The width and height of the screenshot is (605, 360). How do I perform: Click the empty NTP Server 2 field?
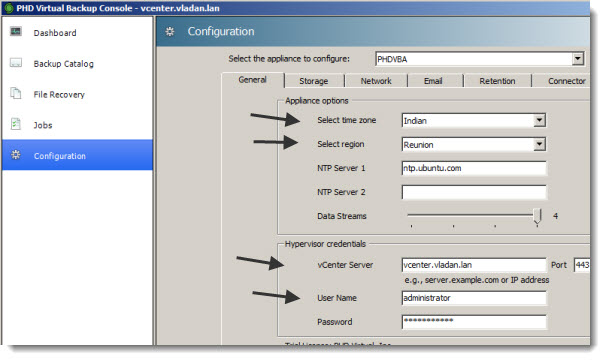click(474, 192)
